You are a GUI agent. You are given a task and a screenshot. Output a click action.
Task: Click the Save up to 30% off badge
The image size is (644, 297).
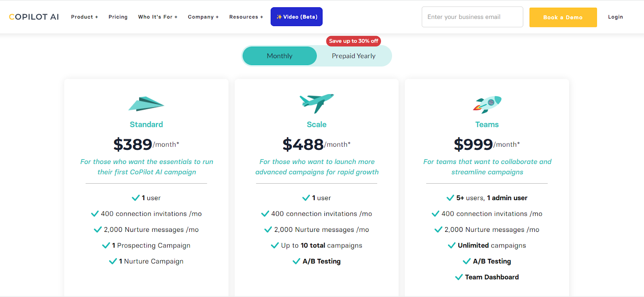[353, 41]
